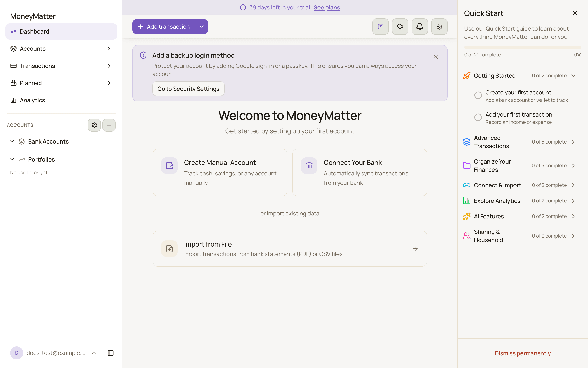588x368 pixels.
Task: Click the folder icon beside Organize Your Finances
Action: click(467, 166)
